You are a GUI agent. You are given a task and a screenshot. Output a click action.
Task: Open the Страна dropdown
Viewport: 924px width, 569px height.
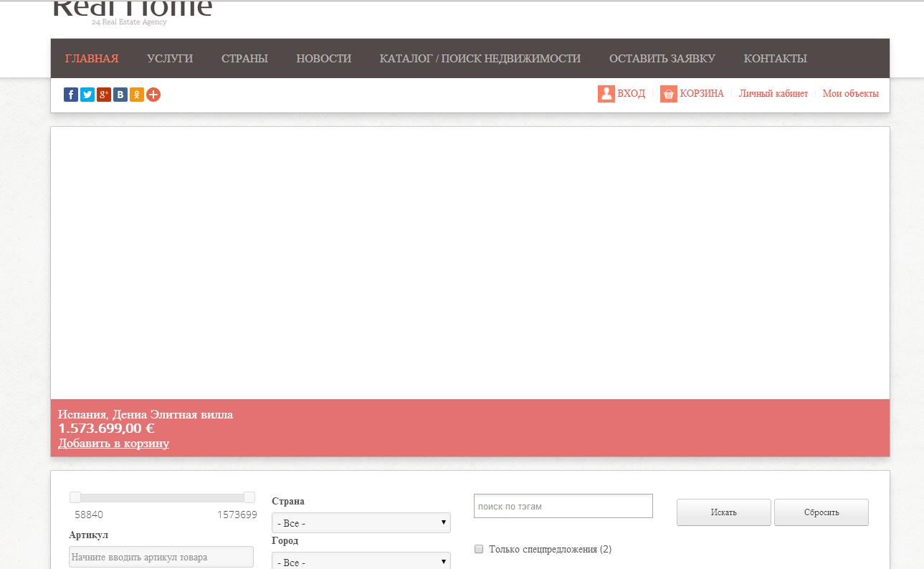coord(361,523)
